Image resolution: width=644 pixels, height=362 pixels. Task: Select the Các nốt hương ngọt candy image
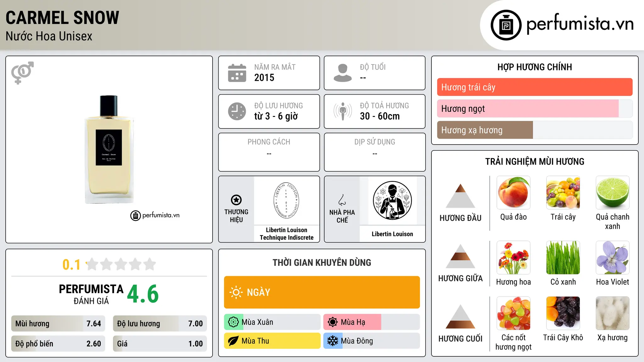(x=514, y=313)
